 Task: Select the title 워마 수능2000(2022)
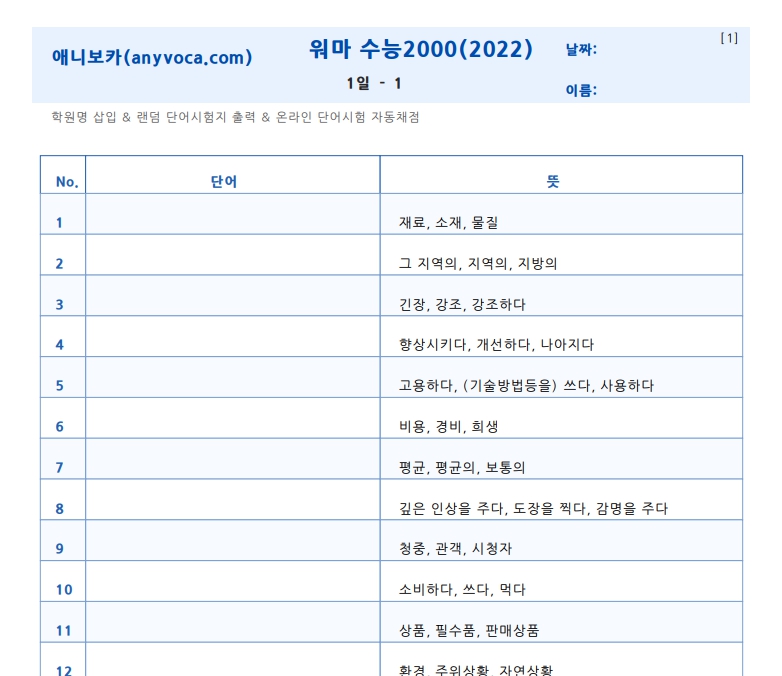pos(421,49)
